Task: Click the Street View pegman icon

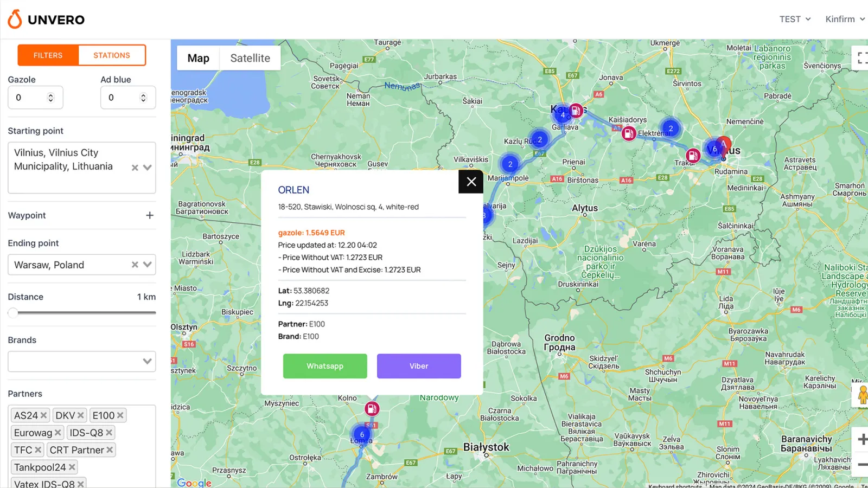Action: click(862, 395)
